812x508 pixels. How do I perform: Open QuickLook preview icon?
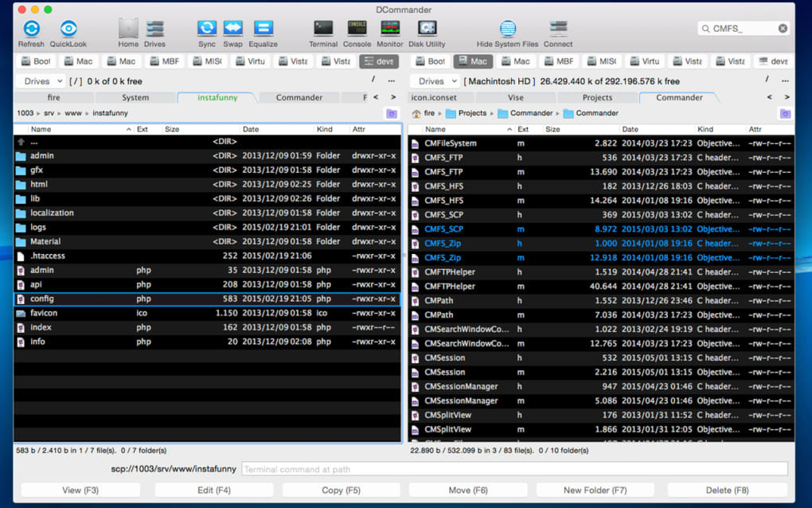(68, 29)
